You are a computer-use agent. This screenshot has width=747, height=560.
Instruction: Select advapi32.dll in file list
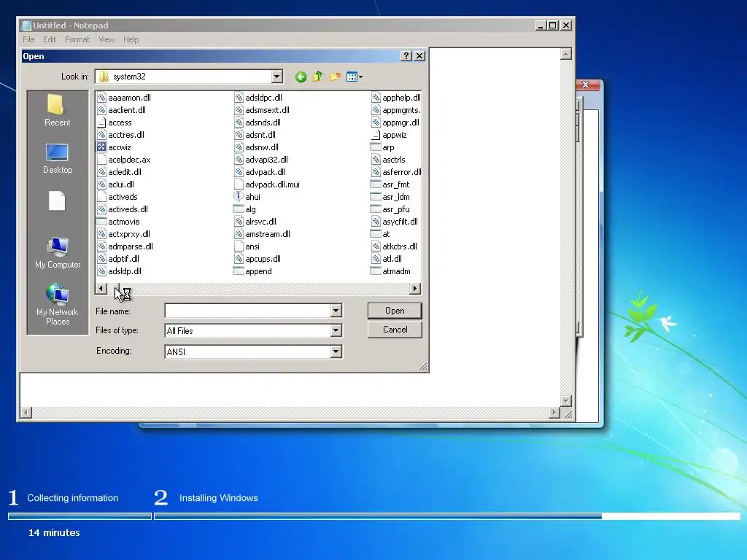[261, 160]
